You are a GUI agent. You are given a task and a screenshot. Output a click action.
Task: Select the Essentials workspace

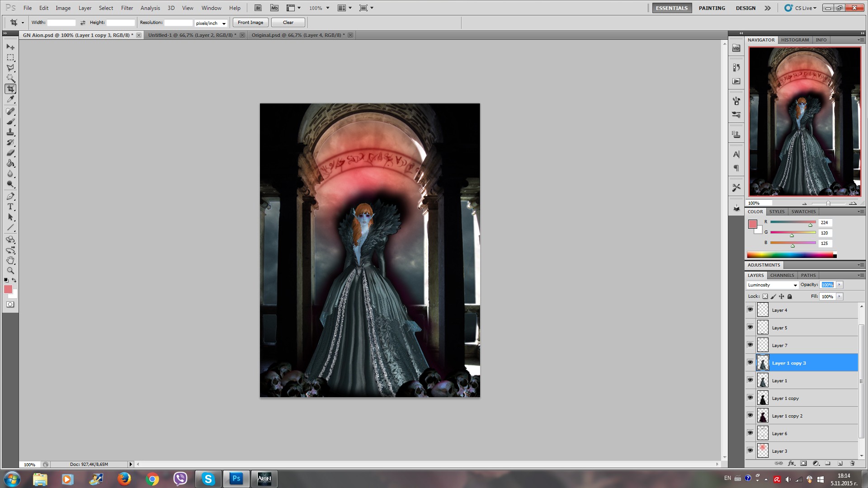[672, 8]
